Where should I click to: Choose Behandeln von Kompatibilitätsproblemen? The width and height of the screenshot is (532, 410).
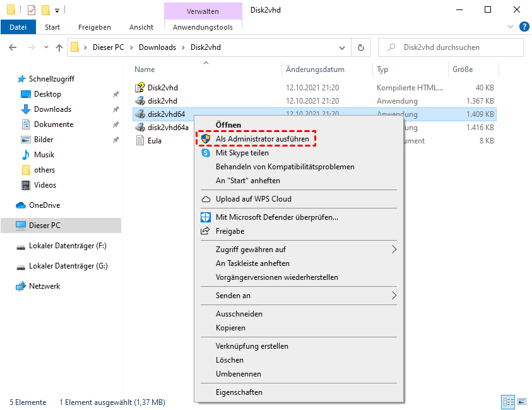pos(299,167)
